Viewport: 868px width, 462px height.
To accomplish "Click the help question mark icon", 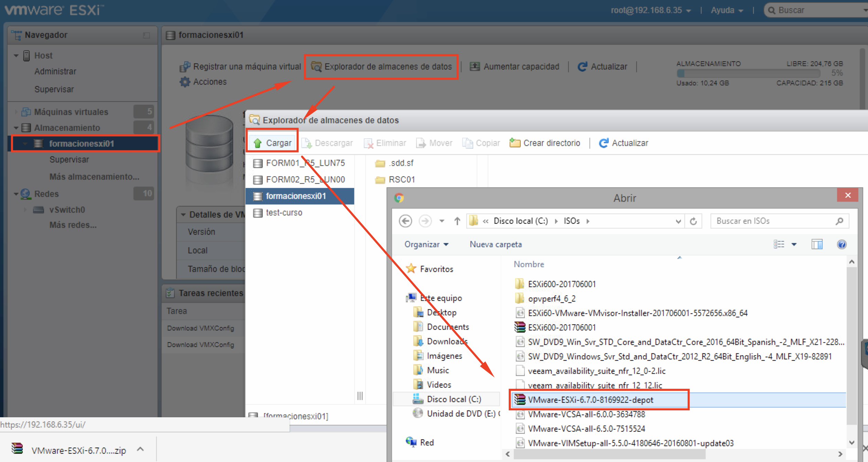I will click(x=842, y=244).
